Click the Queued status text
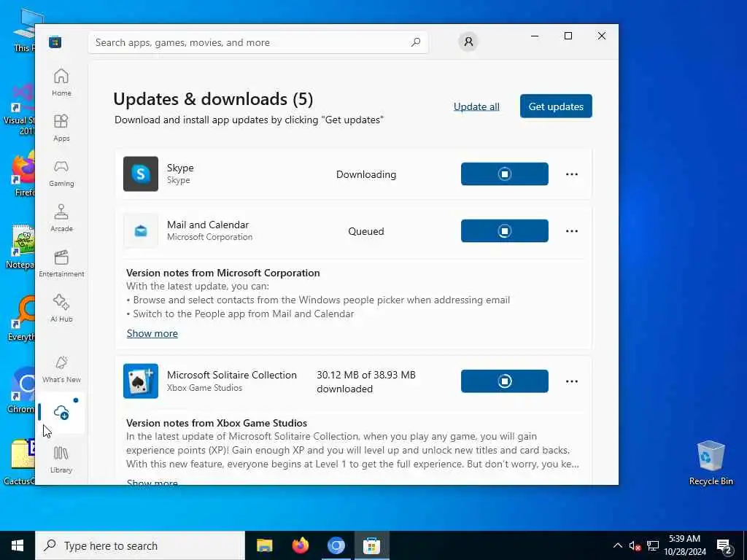The image size is (747, 560). tap(366, 231)
